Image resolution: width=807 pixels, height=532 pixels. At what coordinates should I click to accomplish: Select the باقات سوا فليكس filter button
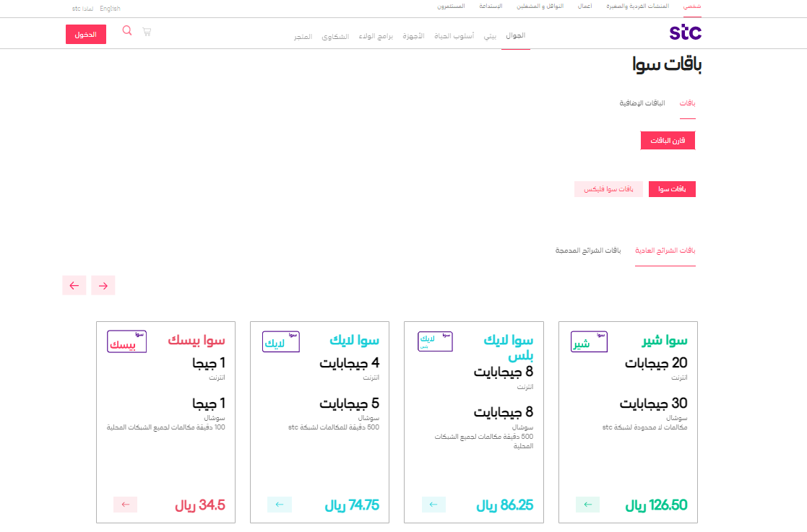point(608,189)
